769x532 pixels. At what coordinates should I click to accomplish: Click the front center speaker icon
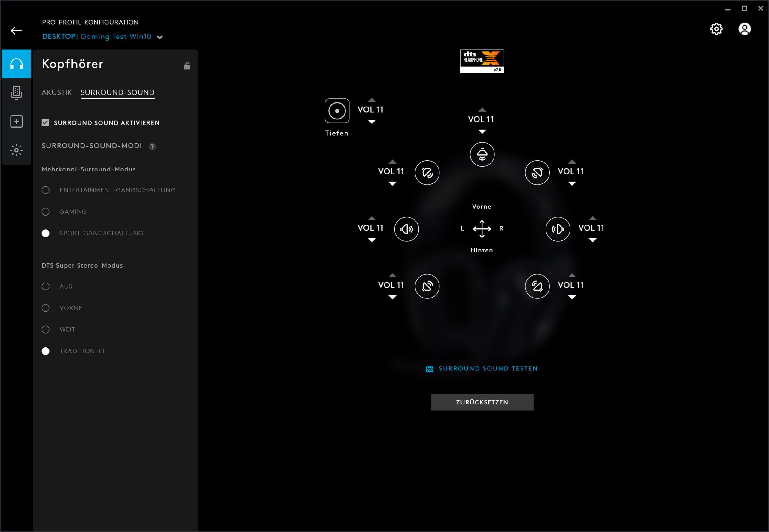(482, 154)
